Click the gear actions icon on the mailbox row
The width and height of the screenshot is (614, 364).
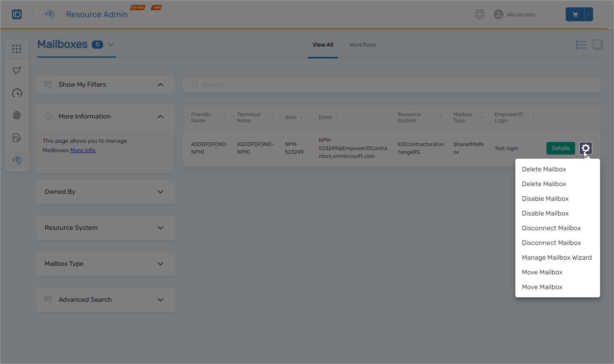pos(585,148)
